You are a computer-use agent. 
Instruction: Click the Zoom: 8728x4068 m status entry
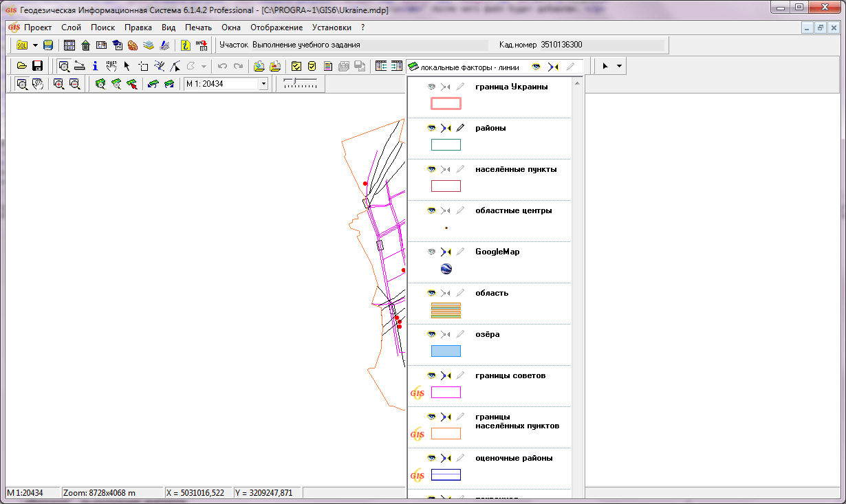click(x=100, y=493)
